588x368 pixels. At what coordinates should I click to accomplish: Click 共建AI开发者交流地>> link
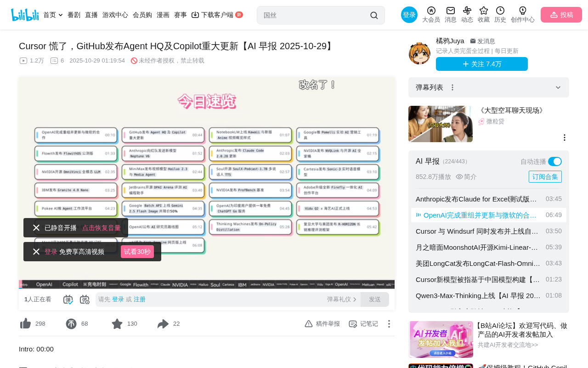coord(508,345)
